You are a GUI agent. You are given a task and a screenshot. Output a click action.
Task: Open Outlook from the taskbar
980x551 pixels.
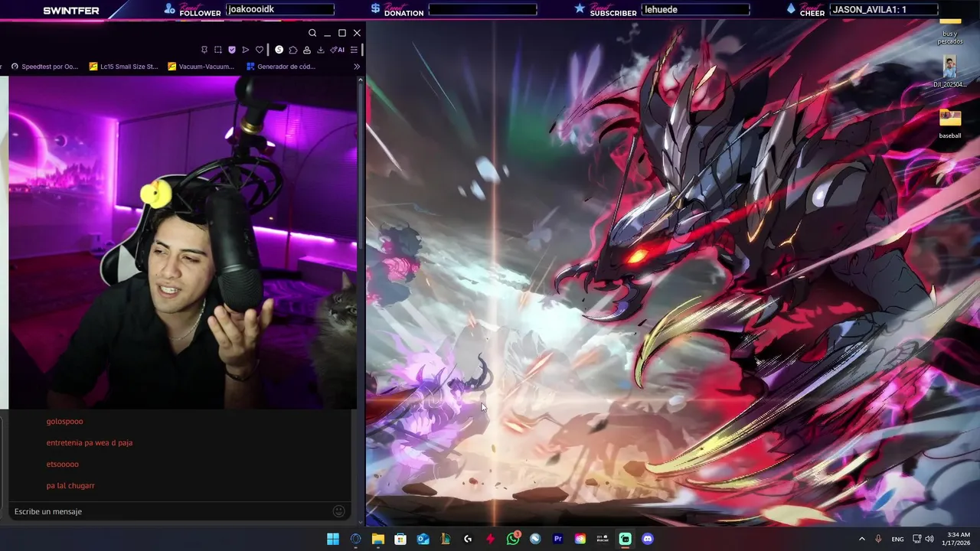pos(423,539)
